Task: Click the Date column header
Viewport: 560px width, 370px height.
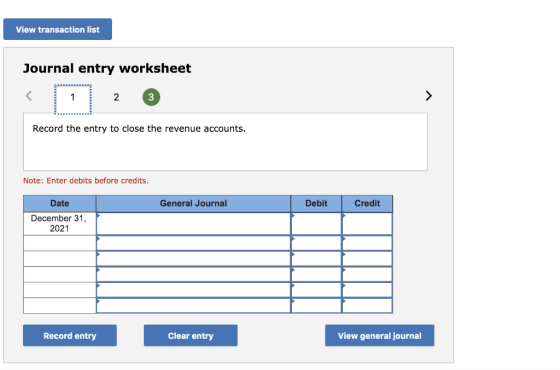Action: click(60, 204)
